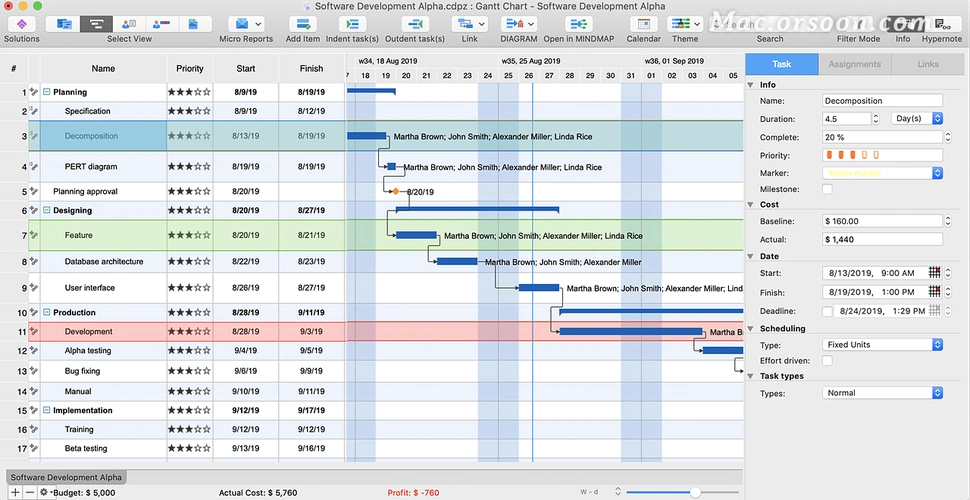Click the Outdent task(s) icon

tap(415, 24)
